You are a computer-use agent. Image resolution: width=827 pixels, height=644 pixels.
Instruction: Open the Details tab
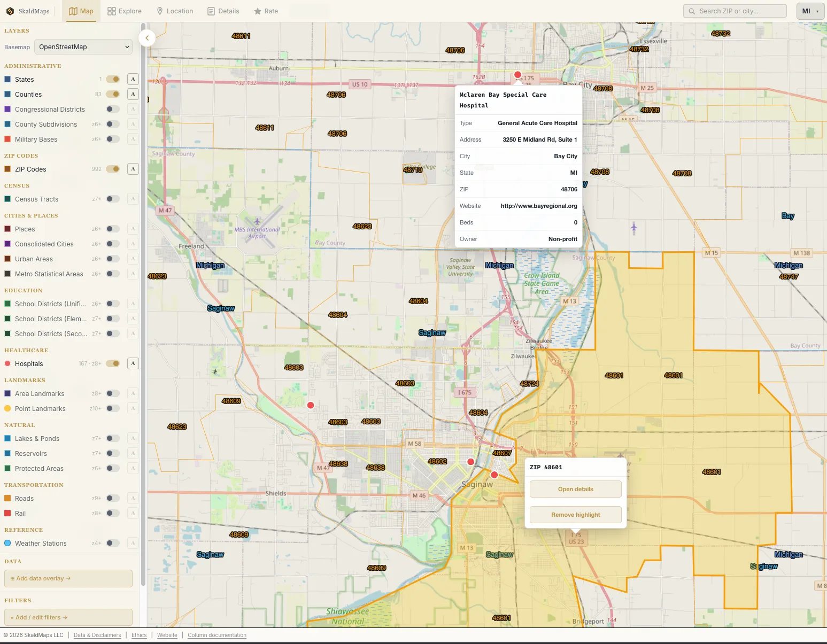(x=223, y=11)
